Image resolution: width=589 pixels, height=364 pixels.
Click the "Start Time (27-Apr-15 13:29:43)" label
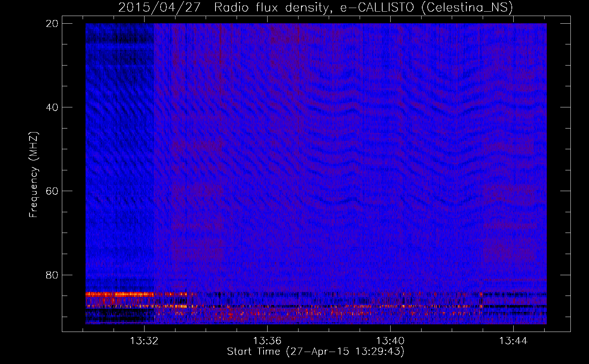coord(316,352)
